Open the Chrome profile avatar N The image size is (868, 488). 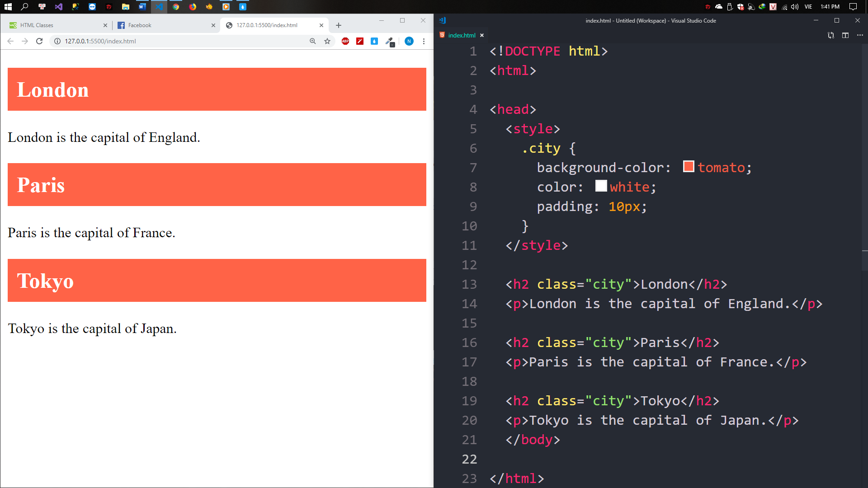tap(409, 41)
